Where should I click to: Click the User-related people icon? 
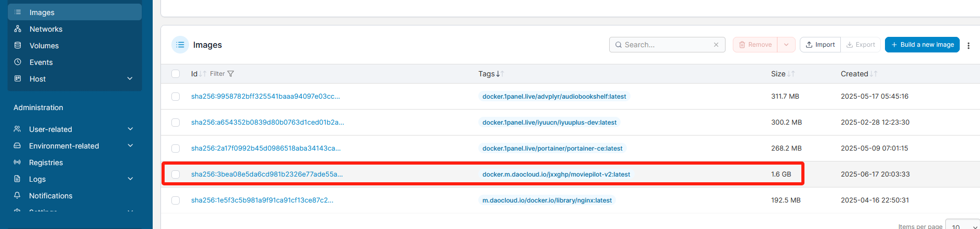[17, 129]
